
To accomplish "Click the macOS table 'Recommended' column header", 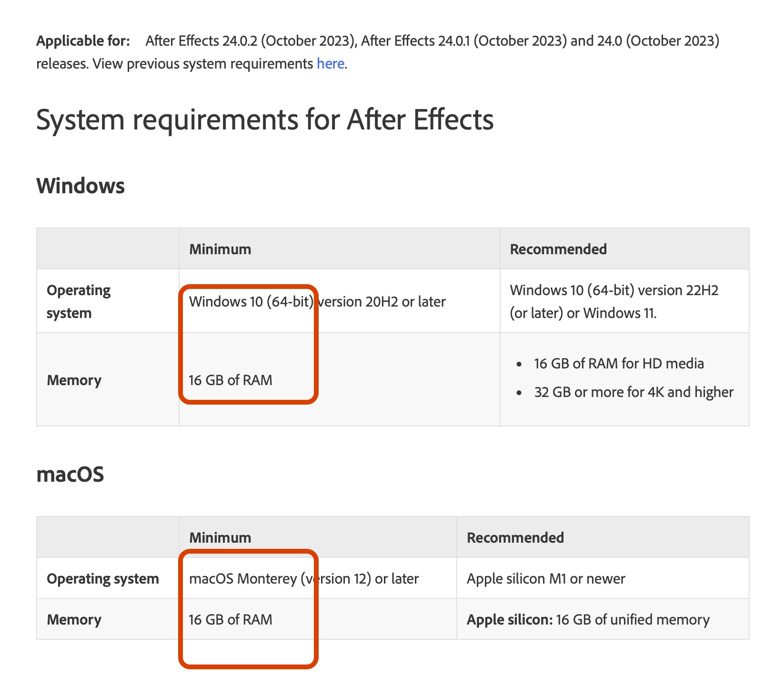I will [x=515, y=537].
